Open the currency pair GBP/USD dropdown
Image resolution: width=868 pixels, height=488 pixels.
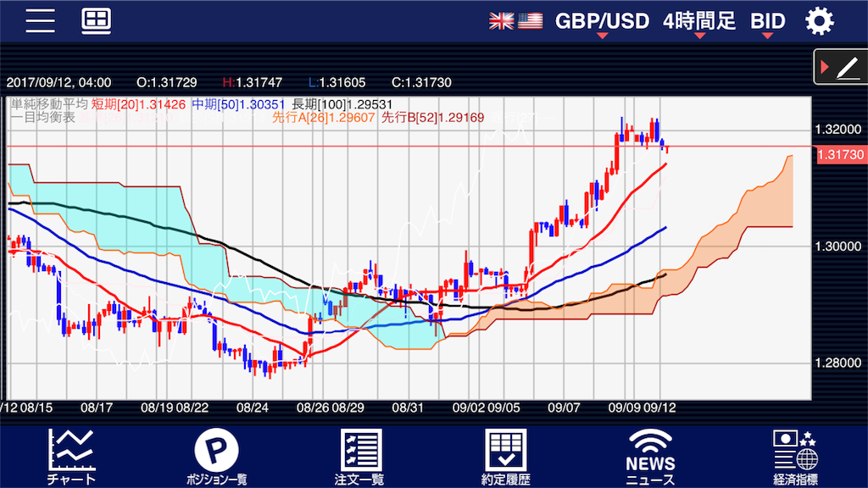tap(602, 22)
